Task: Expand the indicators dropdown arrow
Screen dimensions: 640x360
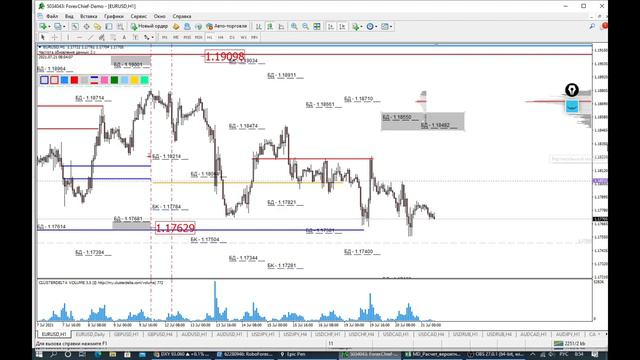Action: pos(362,27)
